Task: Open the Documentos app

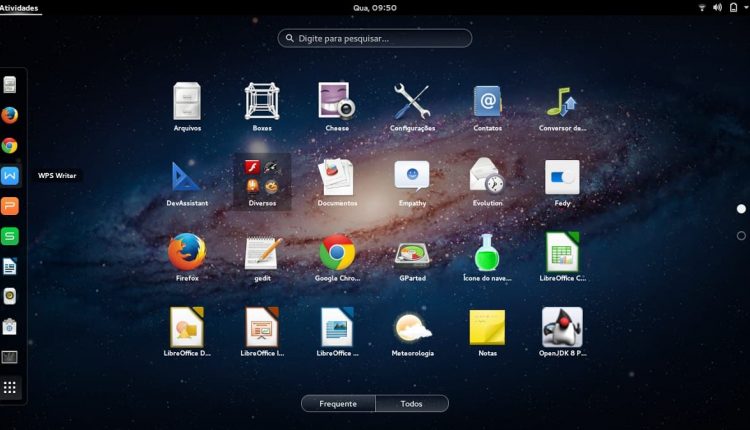Action: point(337,176)
